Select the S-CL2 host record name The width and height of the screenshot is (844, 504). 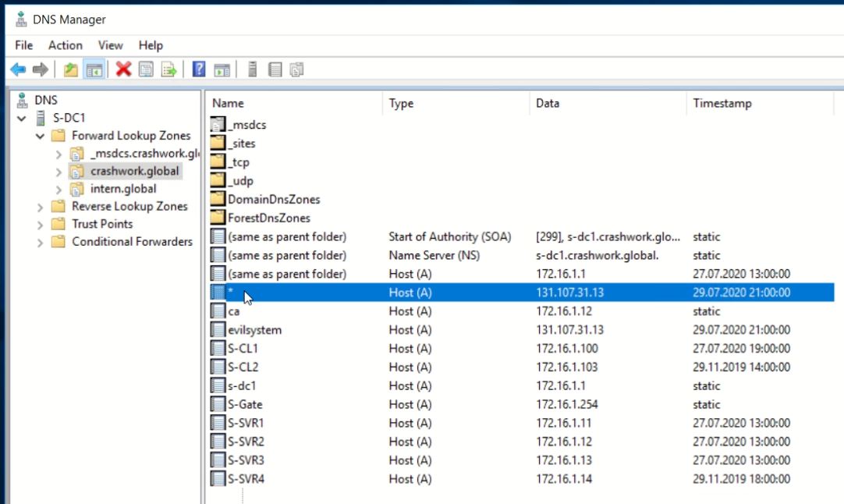[x=243, y=367]
